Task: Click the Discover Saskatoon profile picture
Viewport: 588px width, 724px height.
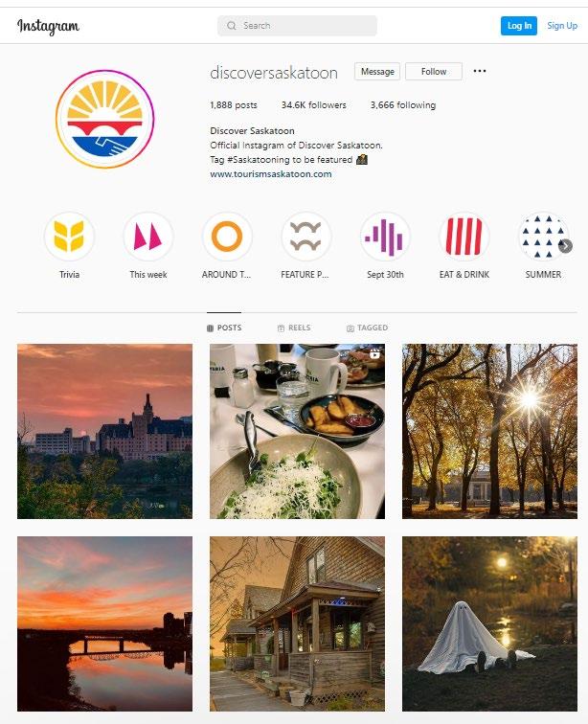Action: [x=104, y=119]
